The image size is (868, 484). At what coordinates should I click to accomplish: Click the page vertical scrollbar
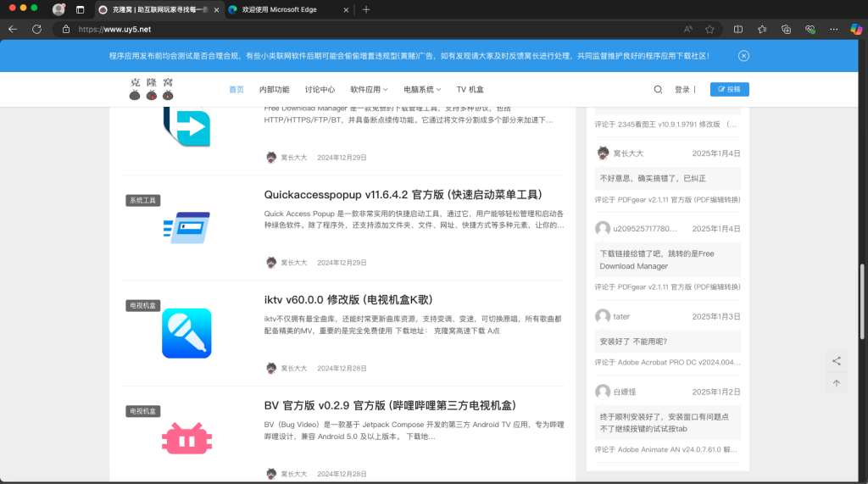coord(862,302)
